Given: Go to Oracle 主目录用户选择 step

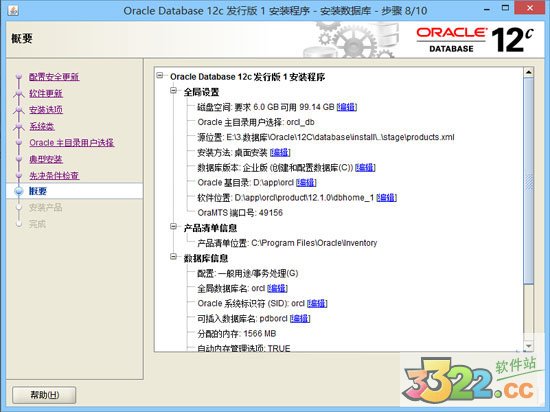Looking at the screenshot, I should (72, 143).
